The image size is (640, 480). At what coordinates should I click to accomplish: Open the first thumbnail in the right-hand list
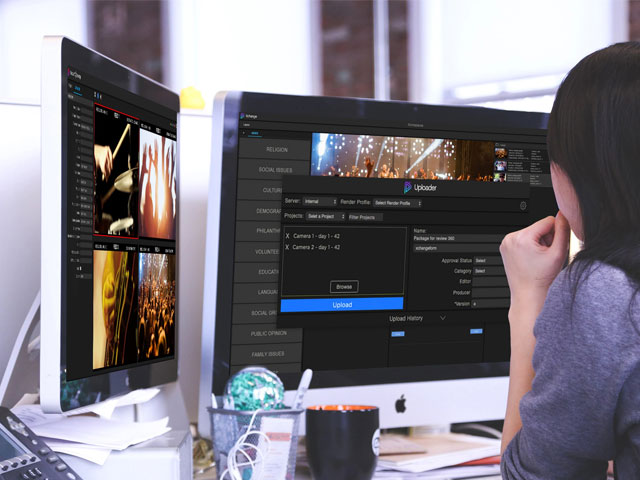coord(500,153)
